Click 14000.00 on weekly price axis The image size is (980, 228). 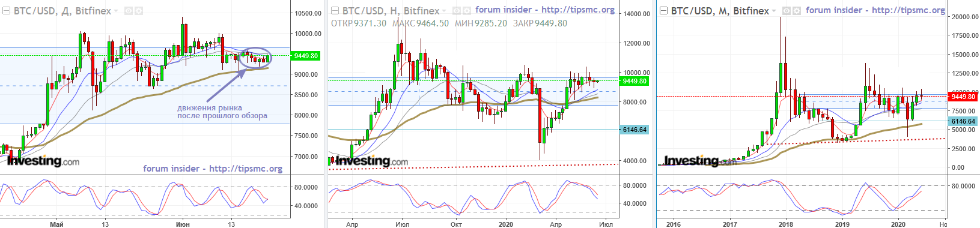pyautogui.click(x=636, y=14)
